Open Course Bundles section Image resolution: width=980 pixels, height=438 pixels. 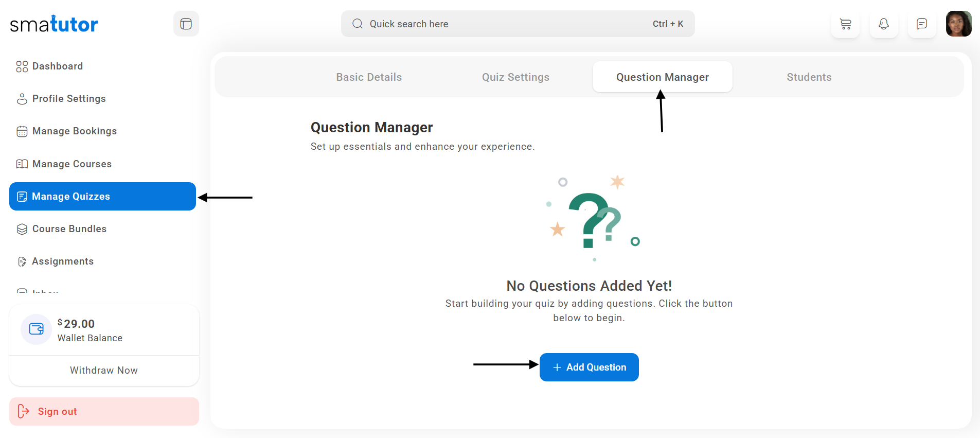pyautogui.click(x=69, y=229)
